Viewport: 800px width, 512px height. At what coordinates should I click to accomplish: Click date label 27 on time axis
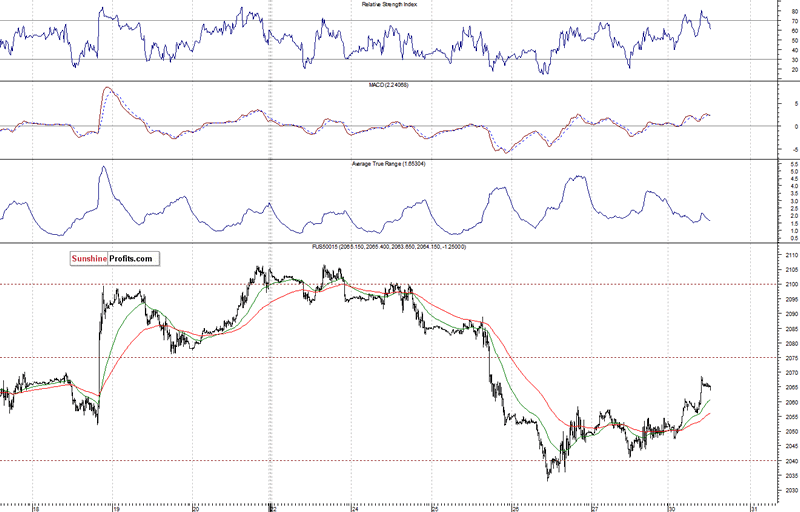click(595, 509)
